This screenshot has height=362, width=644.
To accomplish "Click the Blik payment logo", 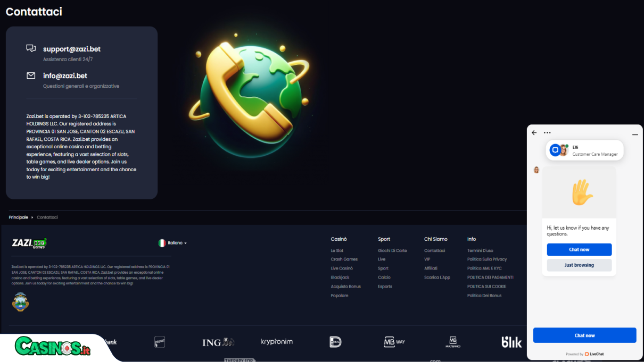I will pos(511,342).
